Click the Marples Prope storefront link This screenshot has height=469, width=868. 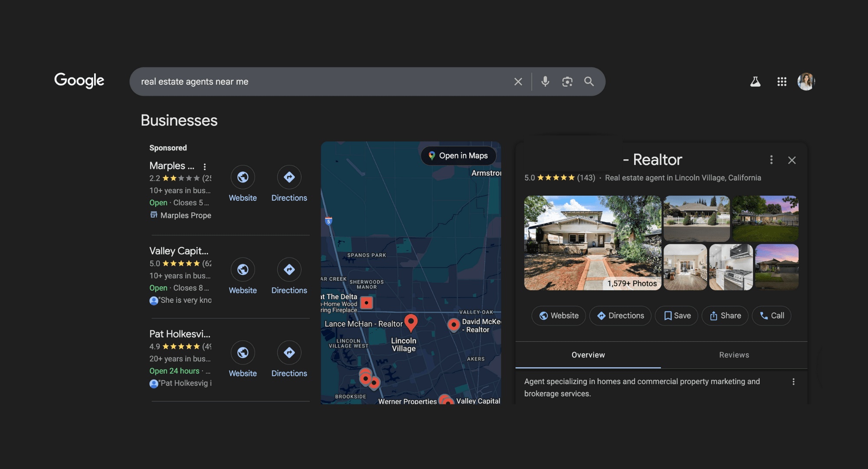point(181,215)
